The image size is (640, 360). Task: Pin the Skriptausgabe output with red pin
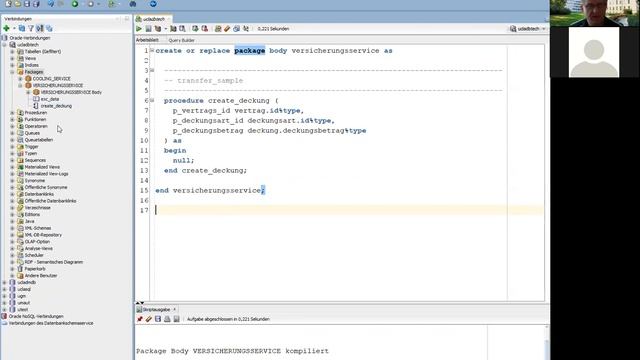(140, 319)
